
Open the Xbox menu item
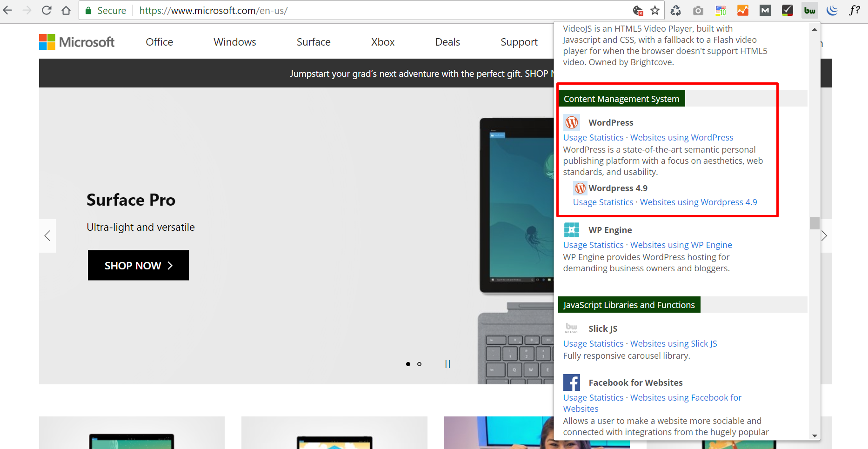383,42
